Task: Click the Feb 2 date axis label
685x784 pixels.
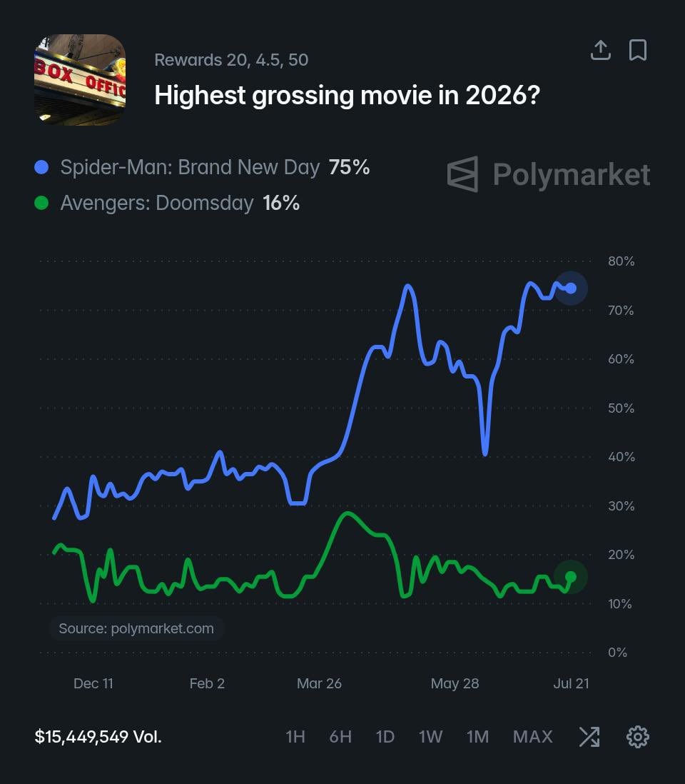Action: pyautogui.click(x=207, y=683)
